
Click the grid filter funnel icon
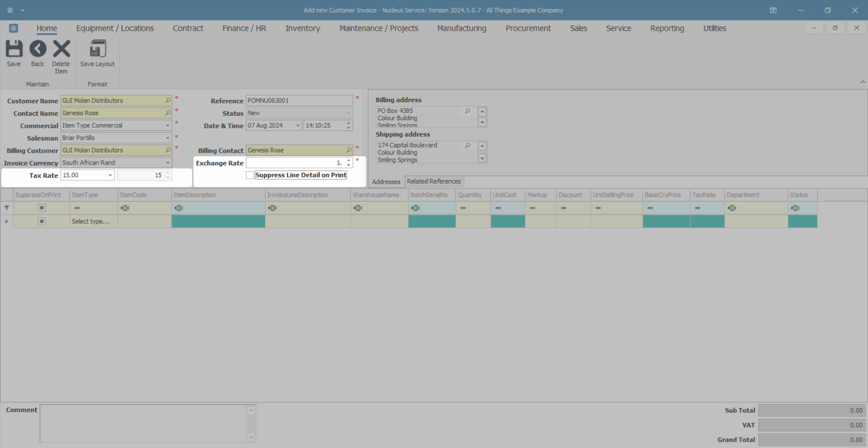tap(7, 208)
